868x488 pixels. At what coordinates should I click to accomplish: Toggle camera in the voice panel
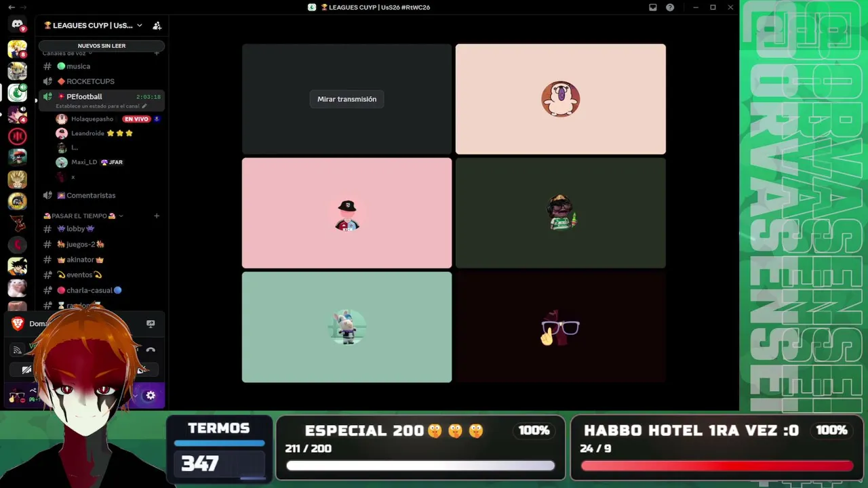tap(26, 369)
